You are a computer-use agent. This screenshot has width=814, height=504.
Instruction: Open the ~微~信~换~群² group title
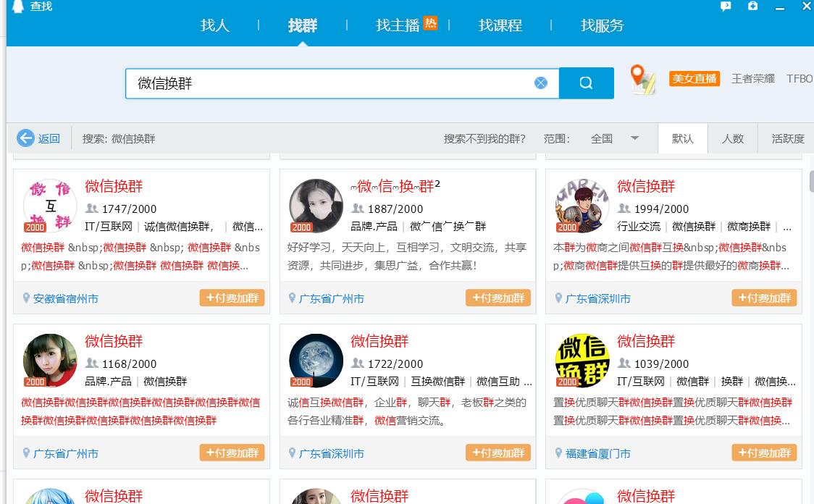pos(395,185)
